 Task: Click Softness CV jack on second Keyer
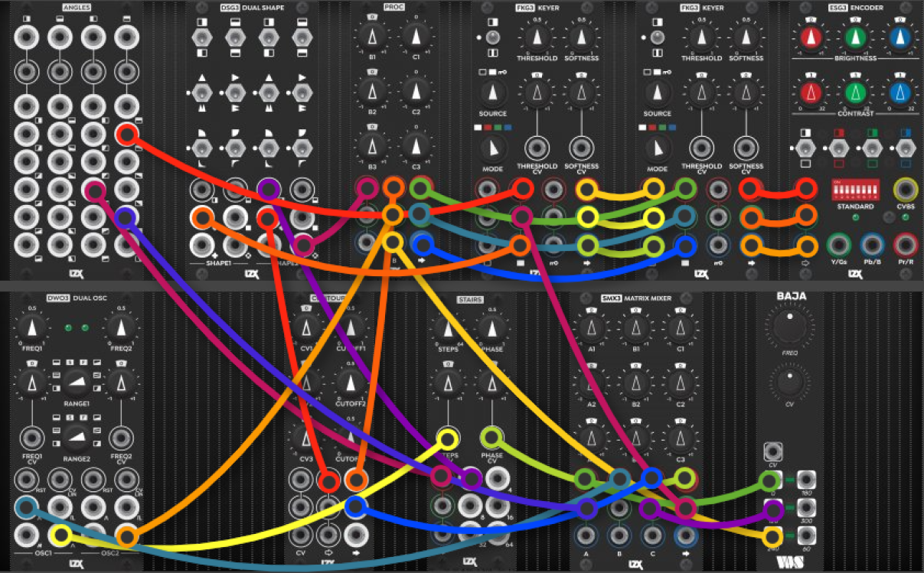[x=745, y=147]
